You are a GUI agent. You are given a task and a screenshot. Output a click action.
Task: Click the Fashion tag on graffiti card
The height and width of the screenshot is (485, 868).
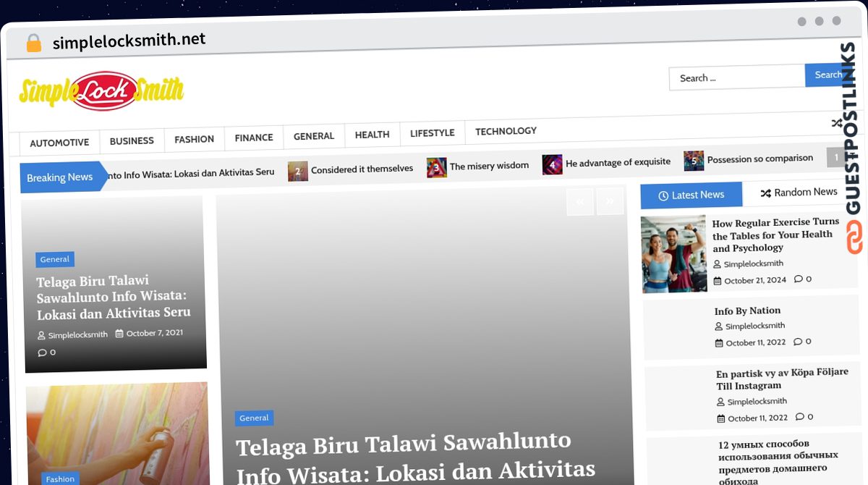click(60, 478)
